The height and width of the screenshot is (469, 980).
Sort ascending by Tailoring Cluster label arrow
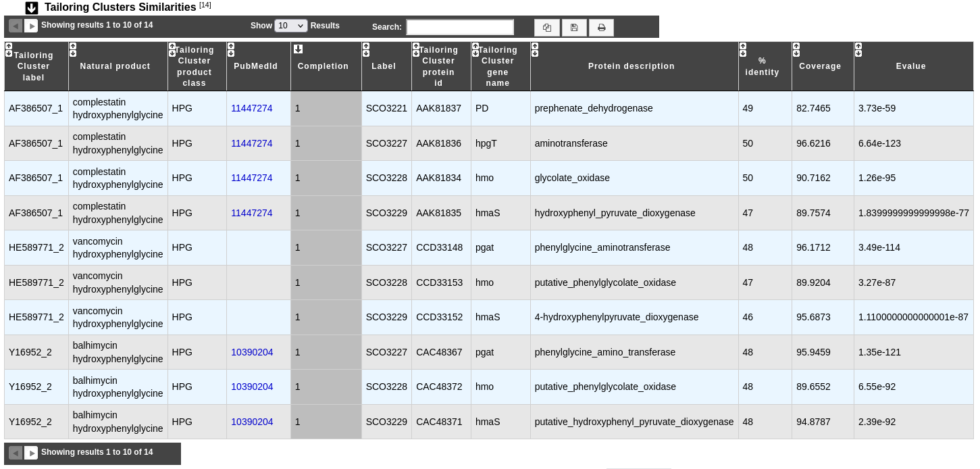[x=9, y=46]
